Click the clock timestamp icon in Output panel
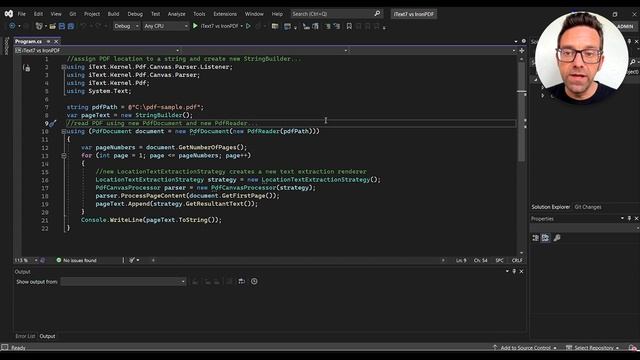Screen dimensions: 640x360 click(254, 281)
